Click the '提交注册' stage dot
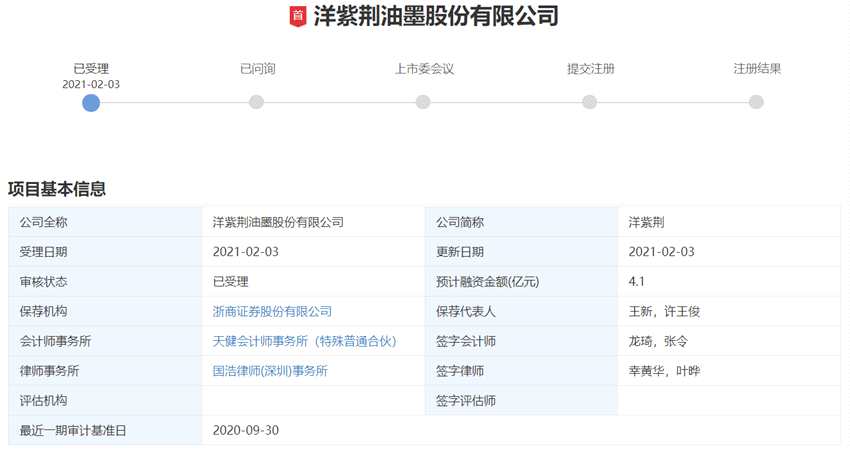Screen dimensions: 850x449 (x=589, y=102)
